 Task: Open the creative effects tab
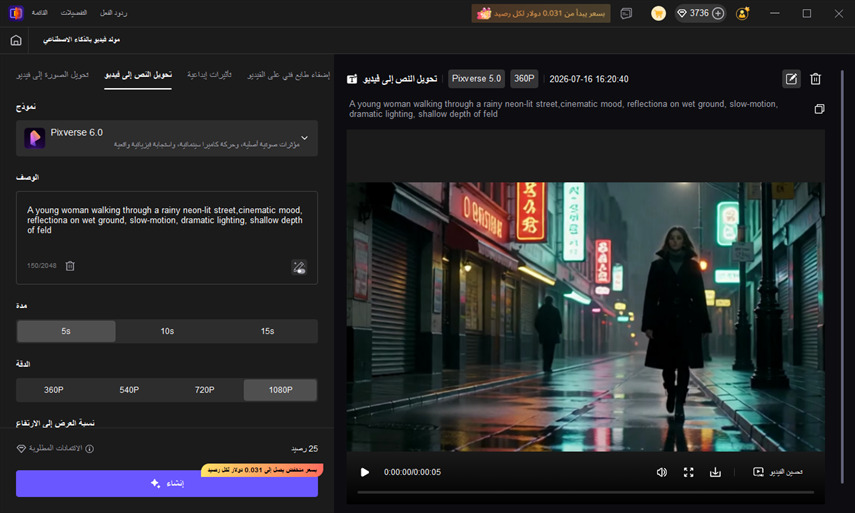(x=209, y=75)
